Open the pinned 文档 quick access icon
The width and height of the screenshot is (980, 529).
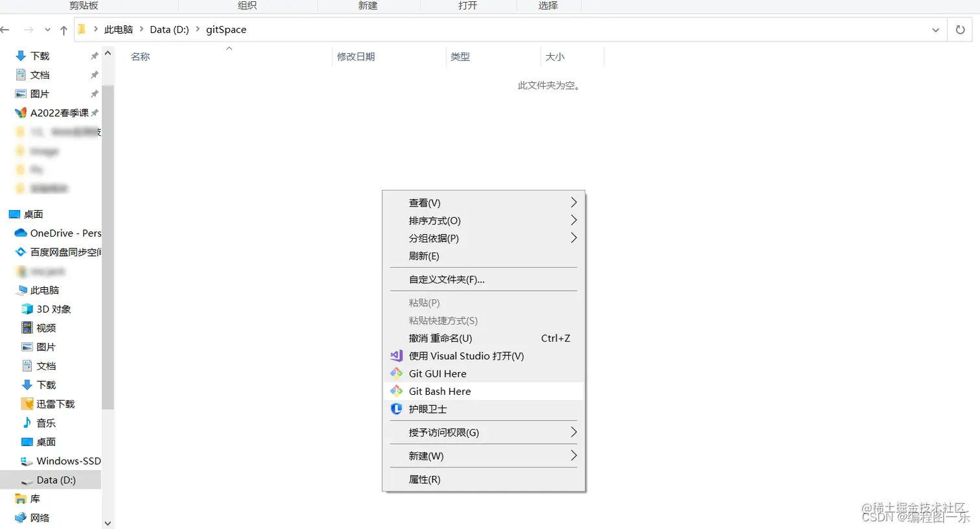[x=21, y=75]
